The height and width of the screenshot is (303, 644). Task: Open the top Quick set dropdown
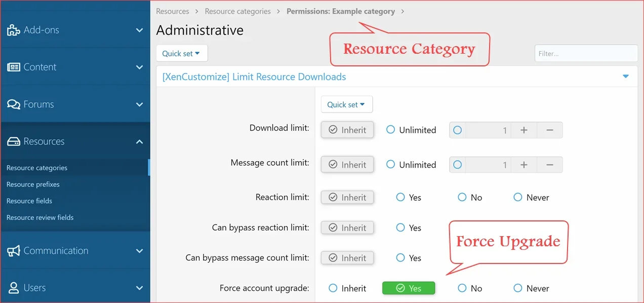pos(181,54)
